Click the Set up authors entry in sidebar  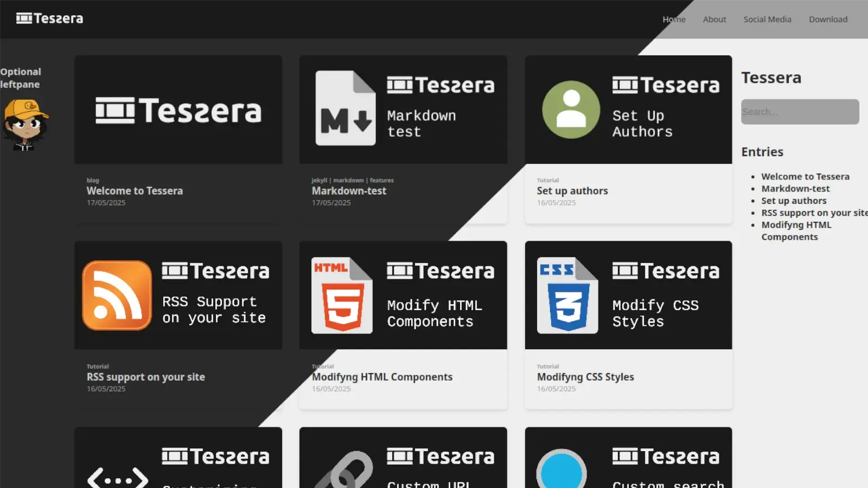click(794, 200)
